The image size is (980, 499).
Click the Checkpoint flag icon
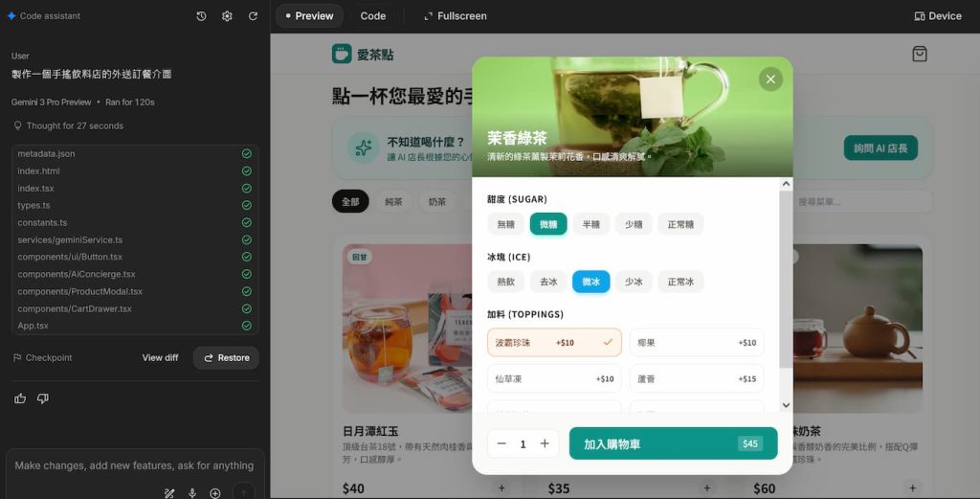17,357
